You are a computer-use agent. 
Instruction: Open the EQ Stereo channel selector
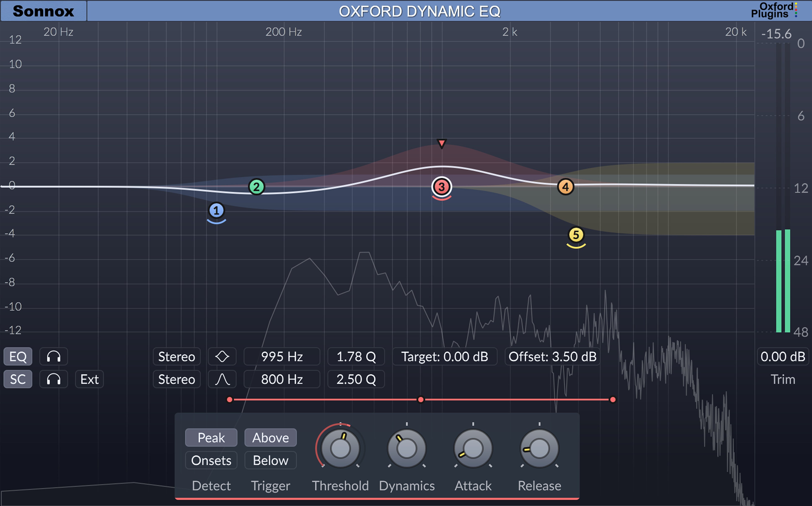tap(176, 356)
